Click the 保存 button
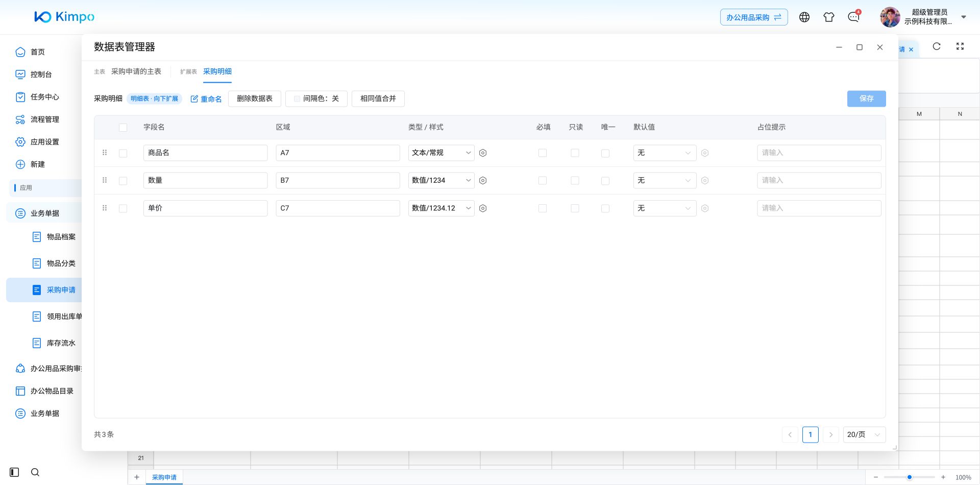 click(867, 99)
